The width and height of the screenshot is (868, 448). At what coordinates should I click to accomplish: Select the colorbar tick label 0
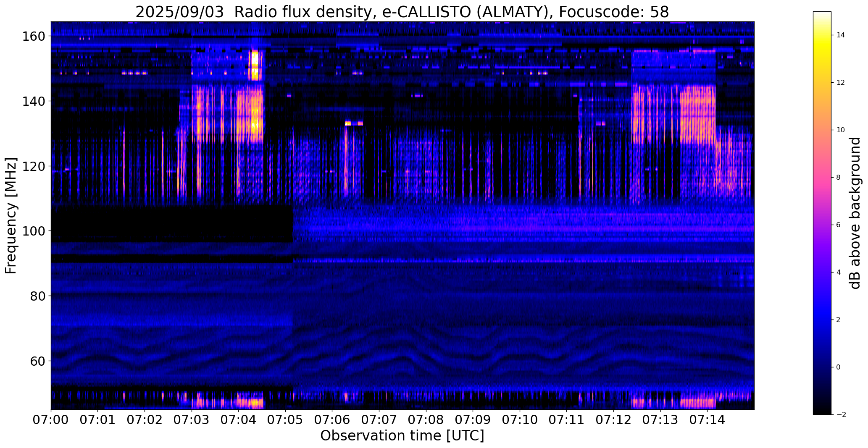click(x=839, y=367)
